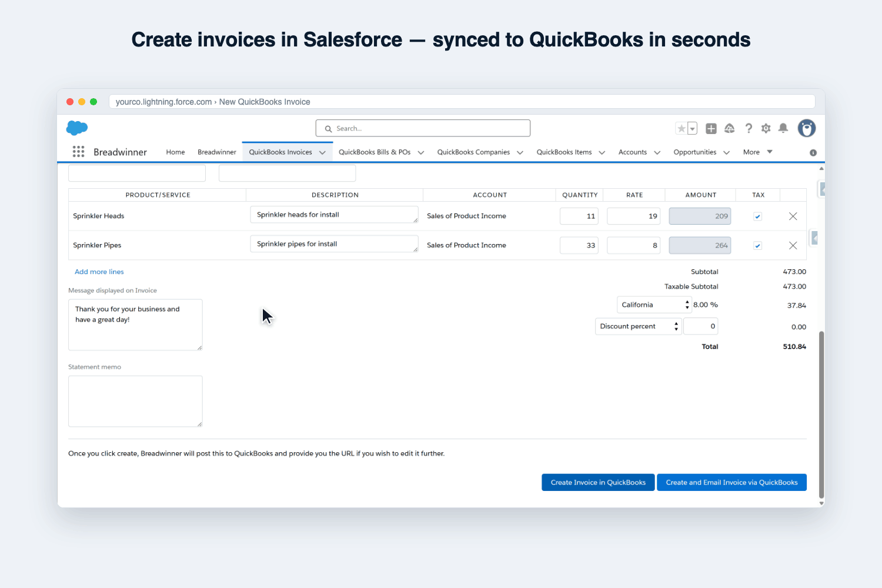Screen dimensions: 882x588
Task: Click the PRODUCT/SERVICE column header
Action: (x=158, y=195)
